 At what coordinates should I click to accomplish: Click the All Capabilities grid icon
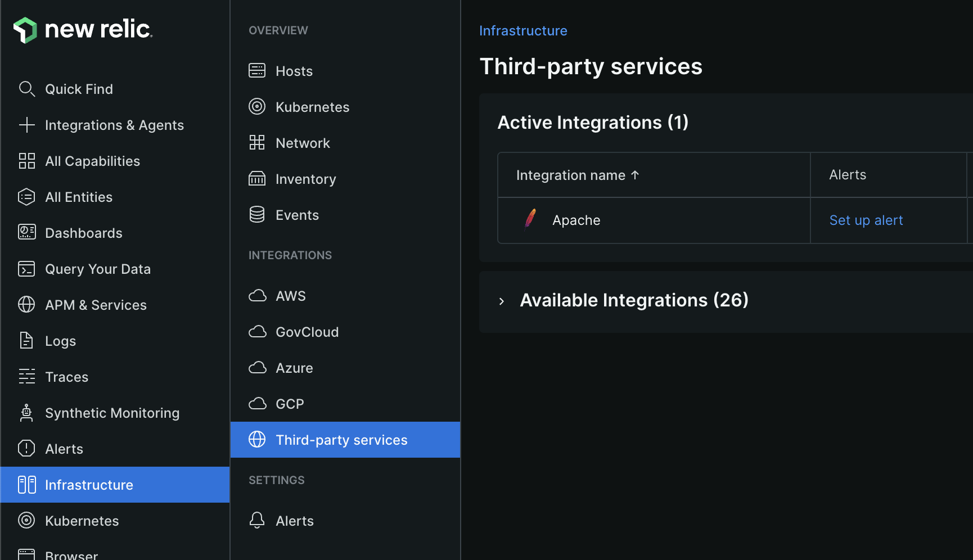pos(26,161)
